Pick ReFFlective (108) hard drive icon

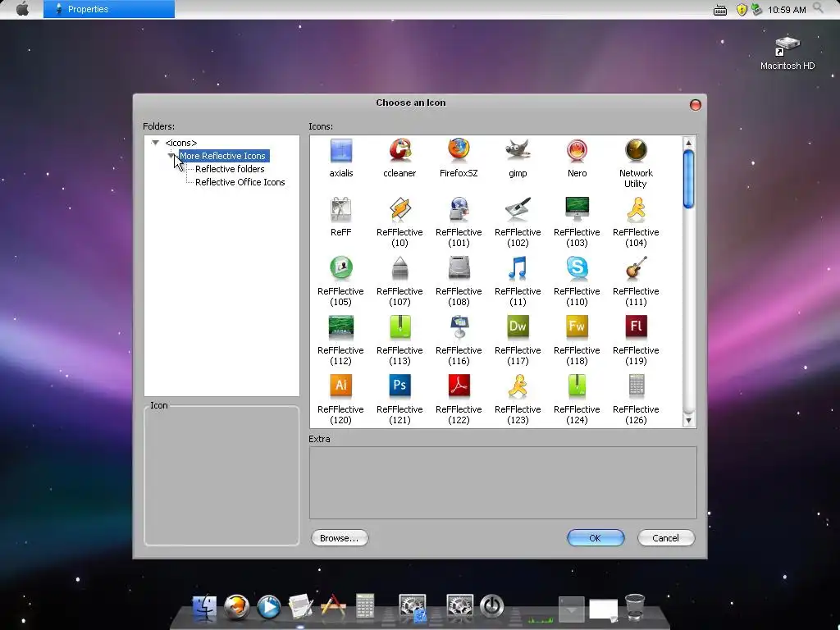click(x=459, y=268)
